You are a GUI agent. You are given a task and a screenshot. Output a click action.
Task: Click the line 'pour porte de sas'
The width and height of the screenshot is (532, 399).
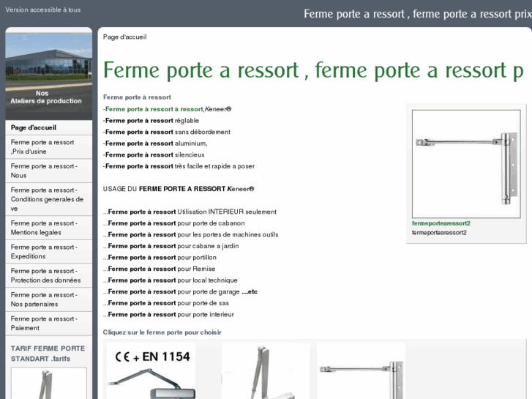point(203,303)
